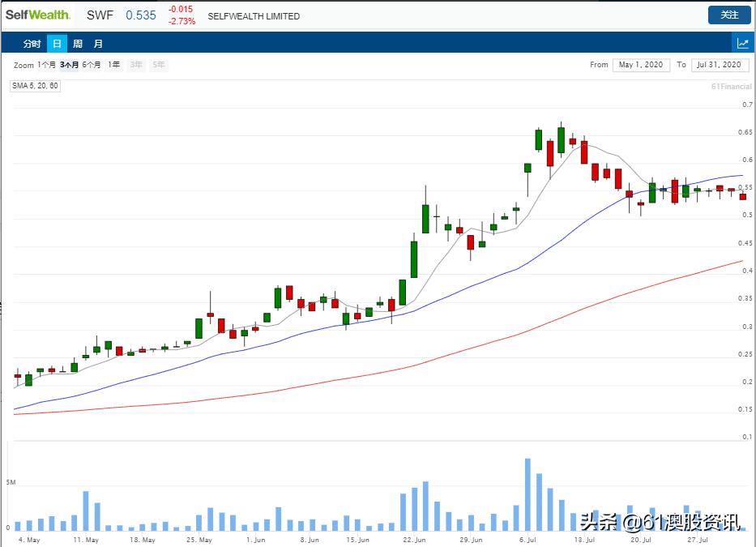The image size is (756, 547).
Task: Open the To date field showing Jul 31, 2020
Action: pos(720,65)
